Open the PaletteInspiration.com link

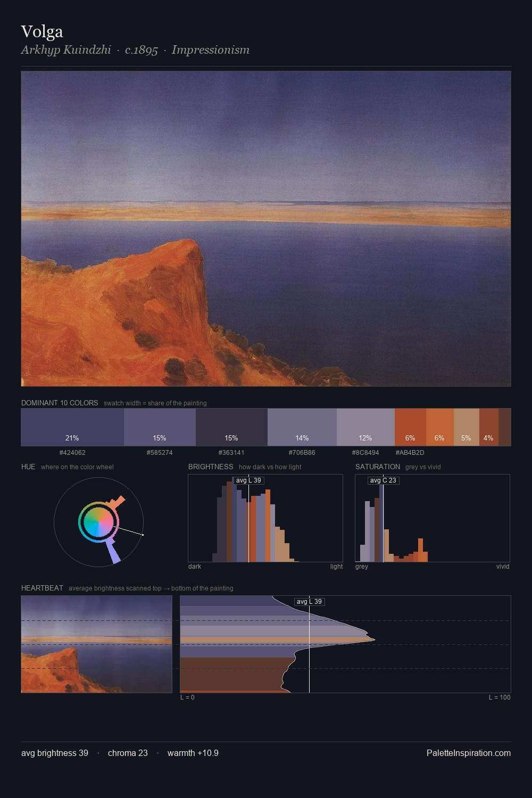click(x=469, y=753)
